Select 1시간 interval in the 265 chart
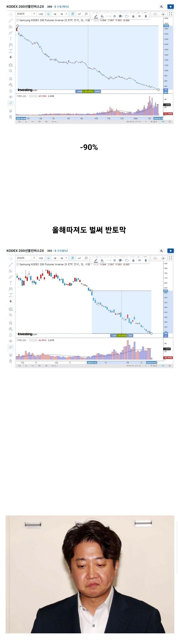 41,258
